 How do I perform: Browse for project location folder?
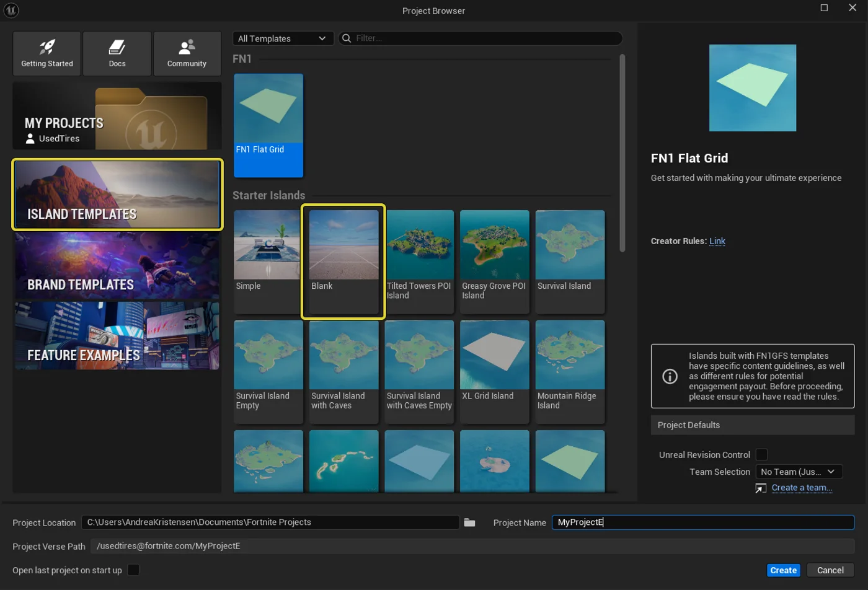pyautogui.click(x=470, y=522)
